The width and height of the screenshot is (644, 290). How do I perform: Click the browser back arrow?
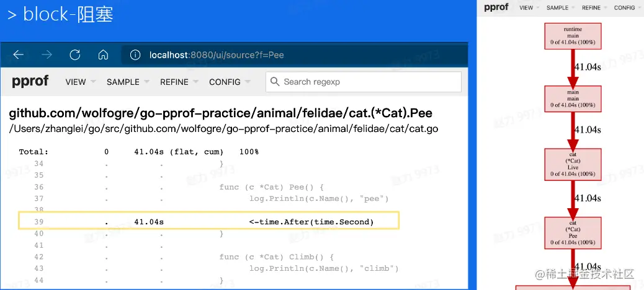(x=19, y=55)
